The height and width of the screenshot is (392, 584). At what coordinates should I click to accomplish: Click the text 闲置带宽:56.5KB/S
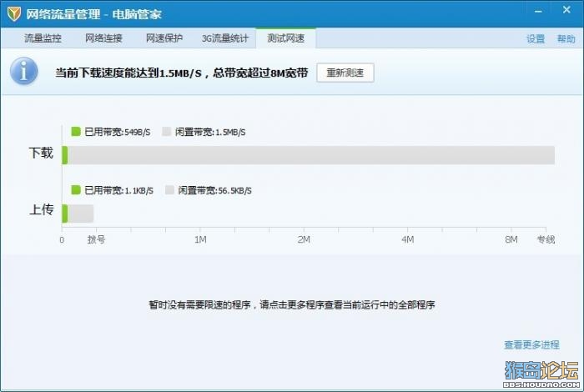[215, 190]
